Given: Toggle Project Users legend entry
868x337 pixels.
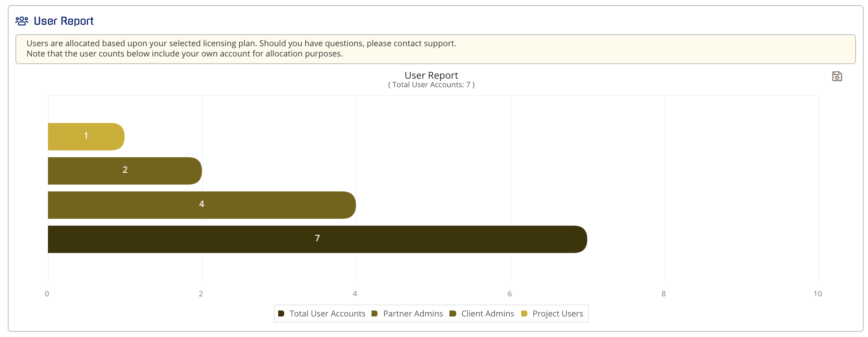Looking at the screenshot, I should pos(552,313).
